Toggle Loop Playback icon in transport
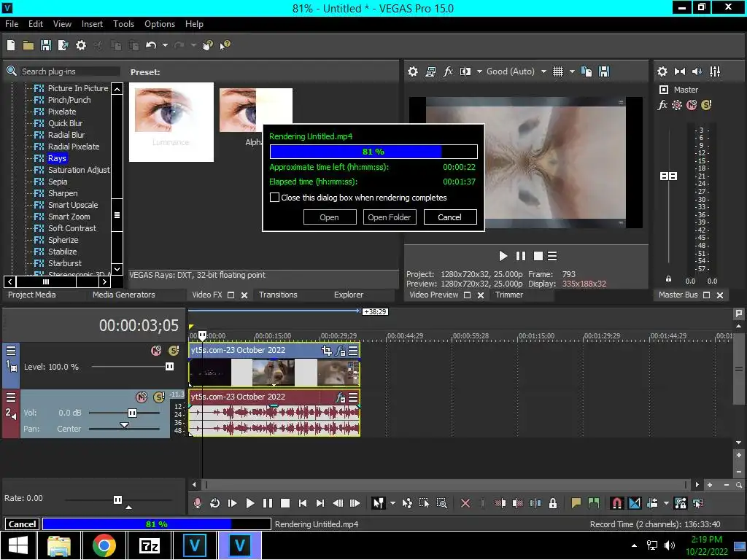Image resolution: width=747 pixels, height=560 pixels. point(215,503)
